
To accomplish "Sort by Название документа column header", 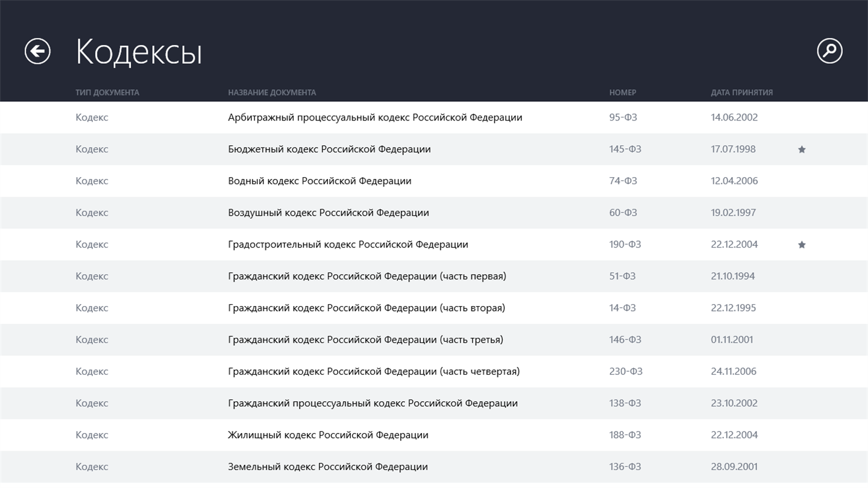I will [272, 93].
